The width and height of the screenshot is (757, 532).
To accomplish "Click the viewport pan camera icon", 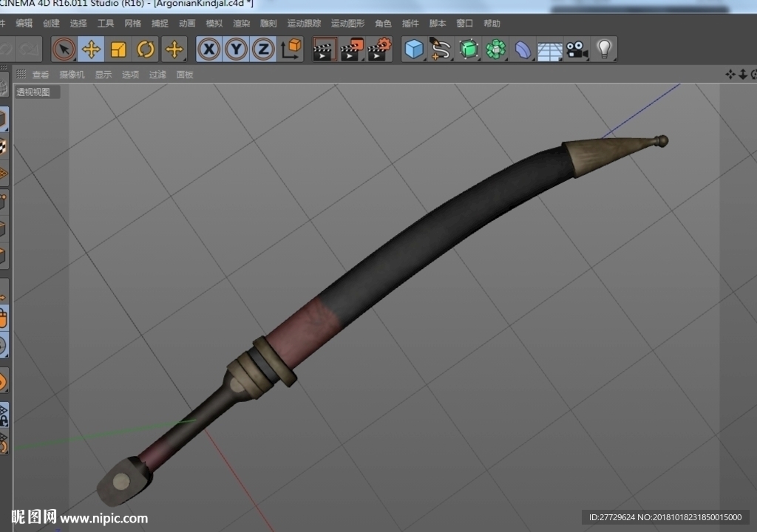I will [730, 74].
